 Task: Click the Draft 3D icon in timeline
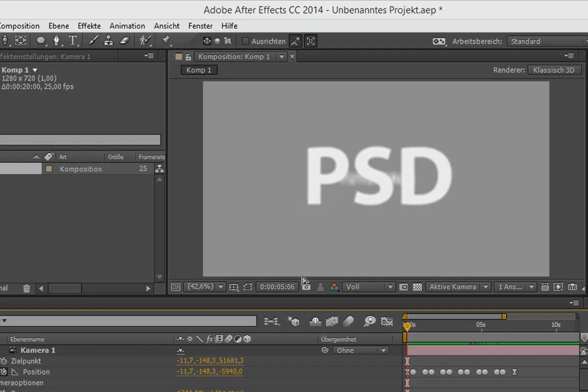293,321
